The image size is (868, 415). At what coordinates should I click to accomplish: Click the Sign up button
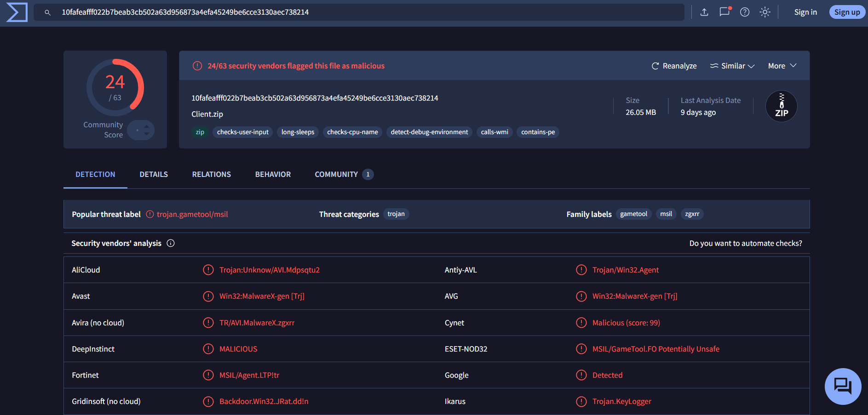pyautogui.click(x=847, y=12)
